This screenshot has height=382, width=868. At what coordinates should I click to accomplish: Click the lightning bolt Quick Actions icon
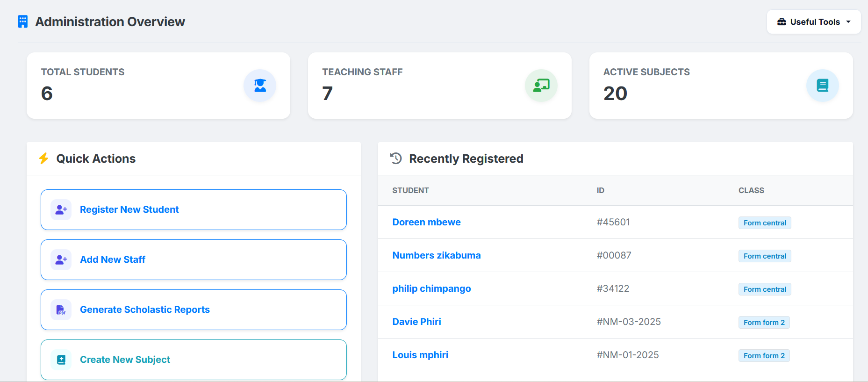[x=44, y=159]
